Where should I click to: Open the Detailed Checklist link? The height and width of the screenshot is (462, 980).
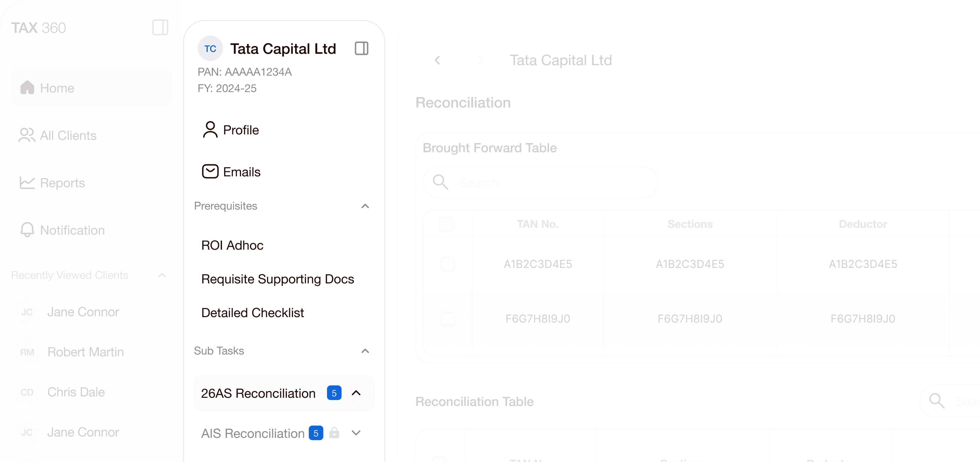[x=252, y=312]
